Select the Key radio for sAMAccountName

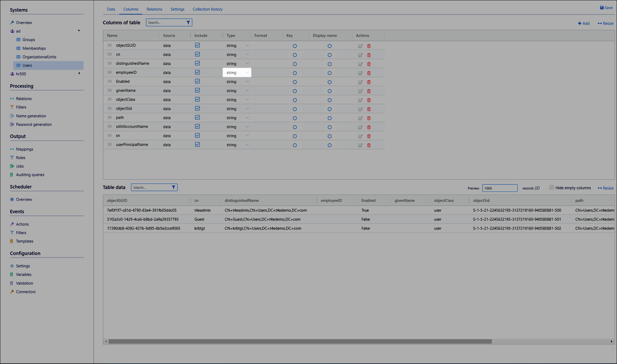[x=295, y=127]
